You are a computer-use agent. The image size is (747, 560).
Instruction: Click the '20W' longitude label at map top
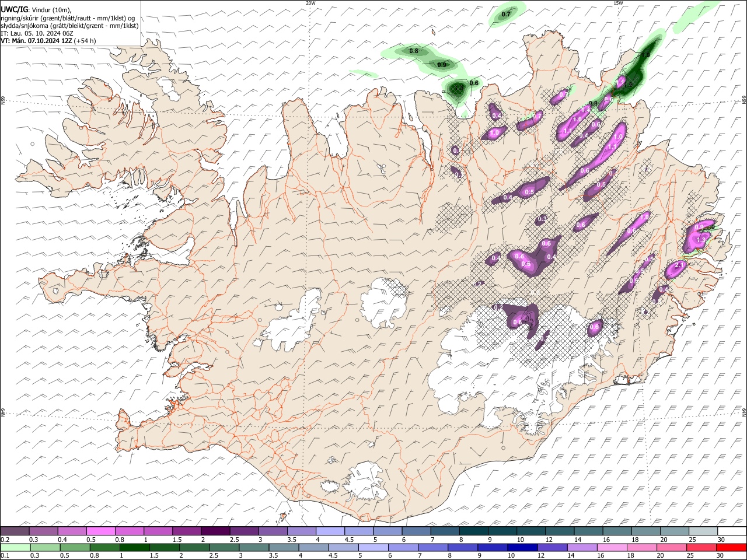[x=310, y=3]
